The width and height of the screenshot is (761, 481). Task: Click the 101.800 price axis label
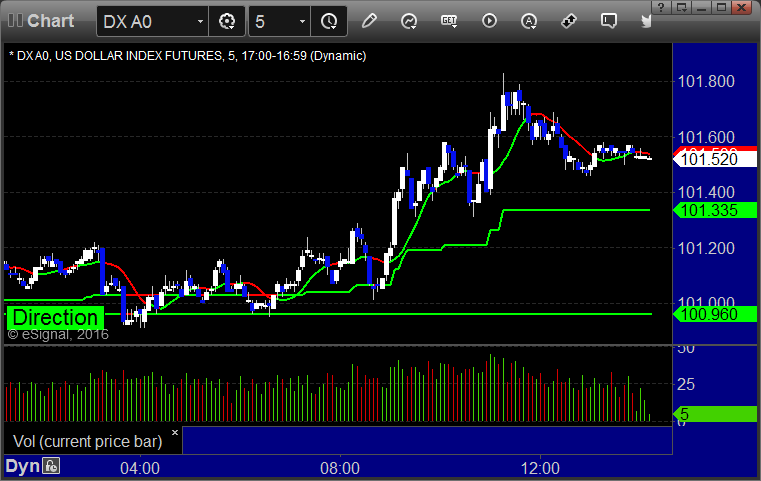tap(706, 81)
